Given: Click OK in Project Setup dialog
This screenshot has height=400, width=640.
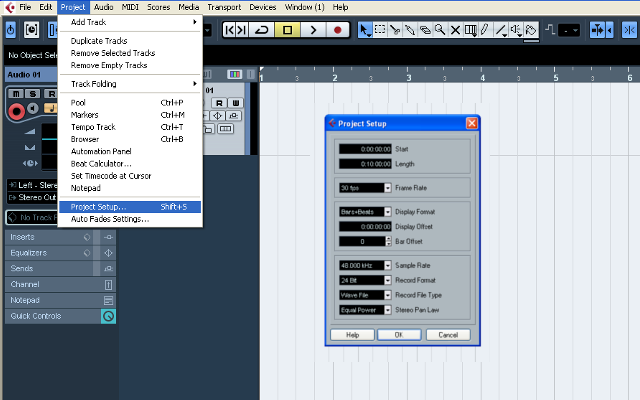Looking at the screenshot, I should [x=399, y=335].
